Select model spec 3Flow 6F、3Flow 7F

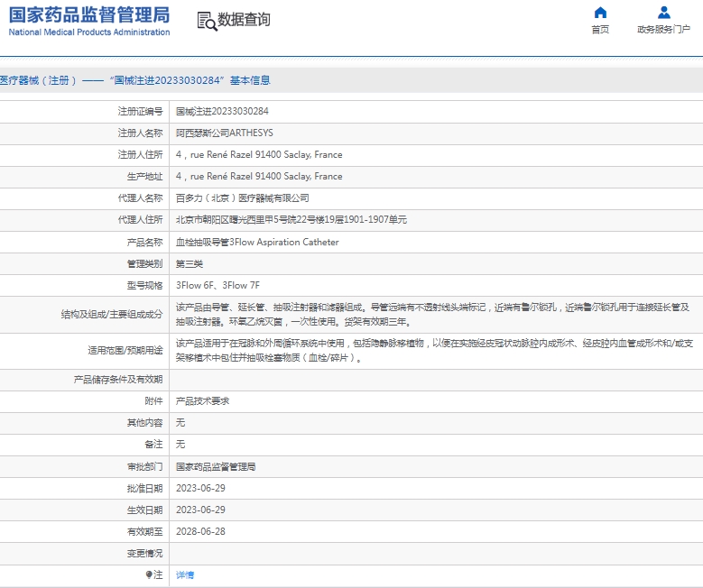point(217,286)
